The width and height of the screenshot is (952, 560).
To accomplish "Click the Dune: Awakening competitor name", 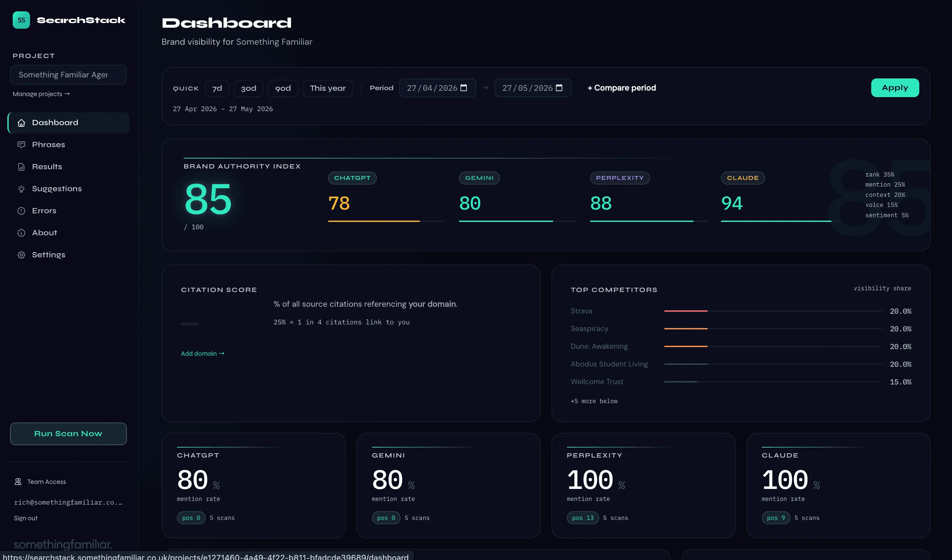I will (599, 346).
